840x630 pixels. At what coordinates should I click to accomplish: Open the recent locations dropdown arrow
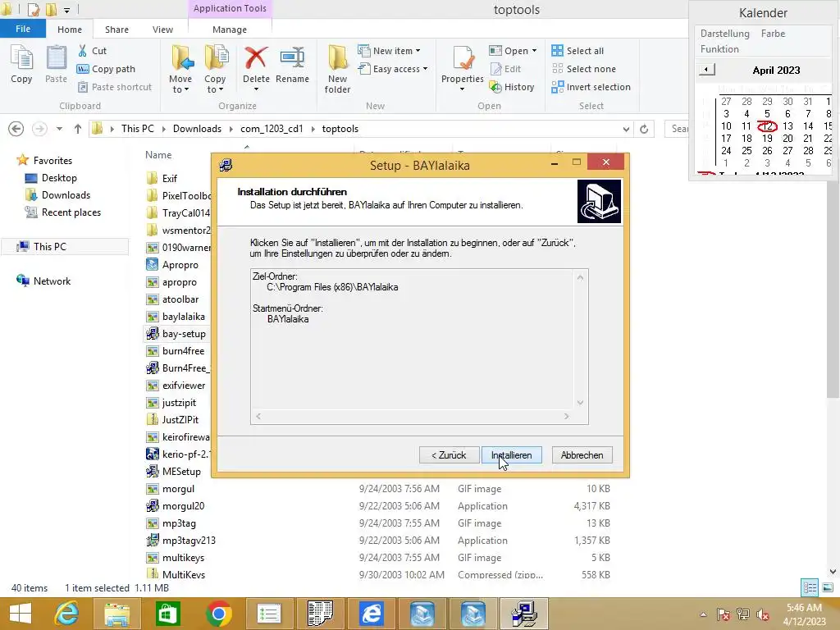click(x=59, y=129)
